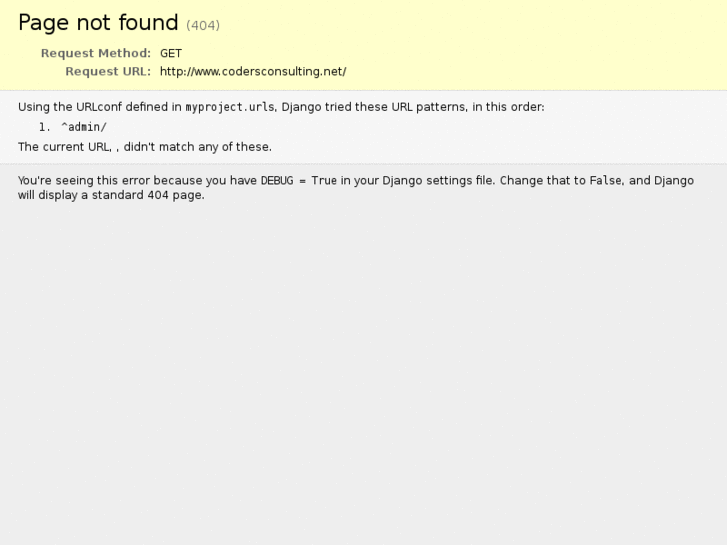
Task: Click the "Request Method:" label
Action: coord(96,53)
